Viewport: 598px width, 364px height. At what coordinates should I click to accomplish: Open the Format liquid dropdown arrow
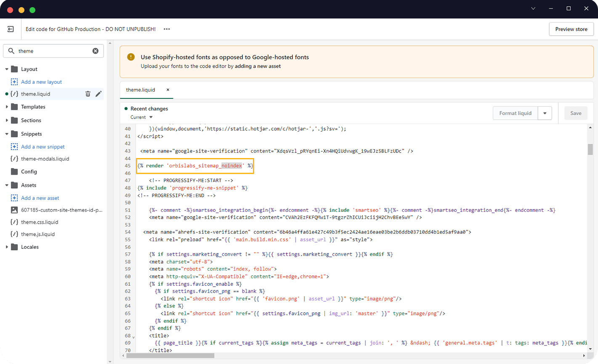(x=545, y=113)
